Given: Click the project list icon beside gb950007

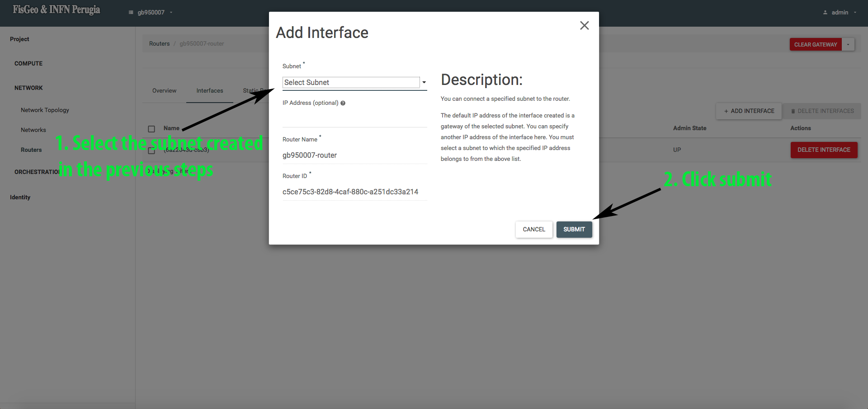Looking at the screenshot, I should (131, 13).
